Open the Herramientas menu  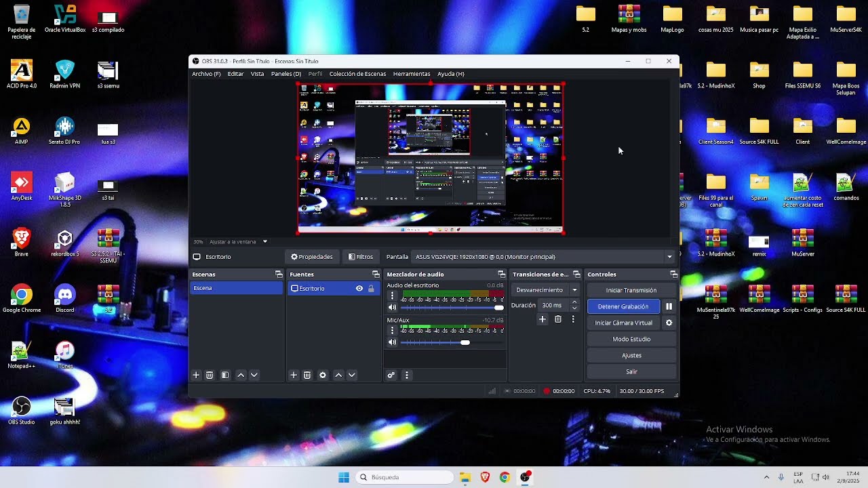(412, 74)
